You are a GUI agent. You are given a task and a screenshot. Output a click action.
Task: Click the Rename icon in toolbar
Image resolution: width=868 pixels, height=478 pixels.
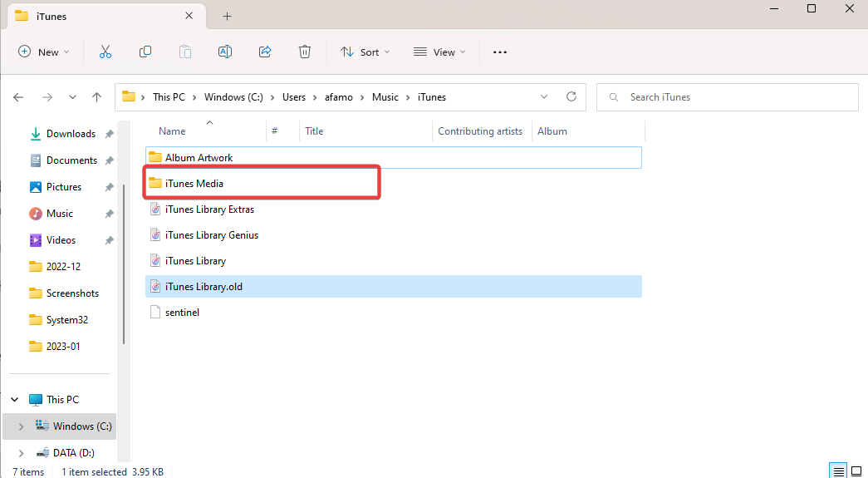point(225,52)
